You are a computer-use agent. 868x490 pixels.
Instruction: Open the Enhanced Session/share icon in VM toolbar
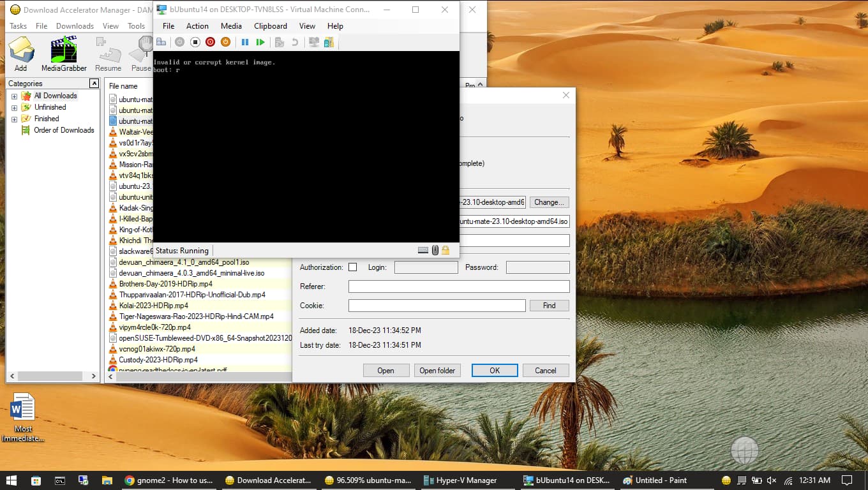coord(329,42)
